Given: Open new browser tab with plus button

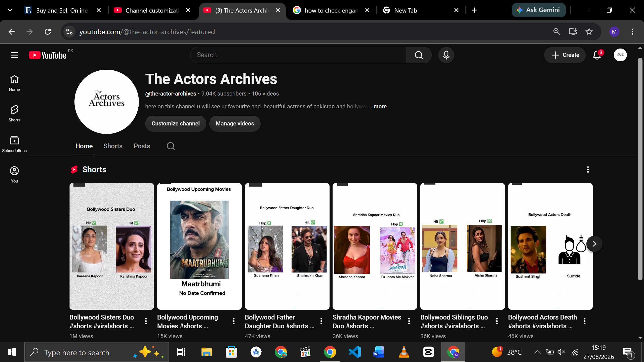Looking at the screenshot, I should (x=474, y=10).
